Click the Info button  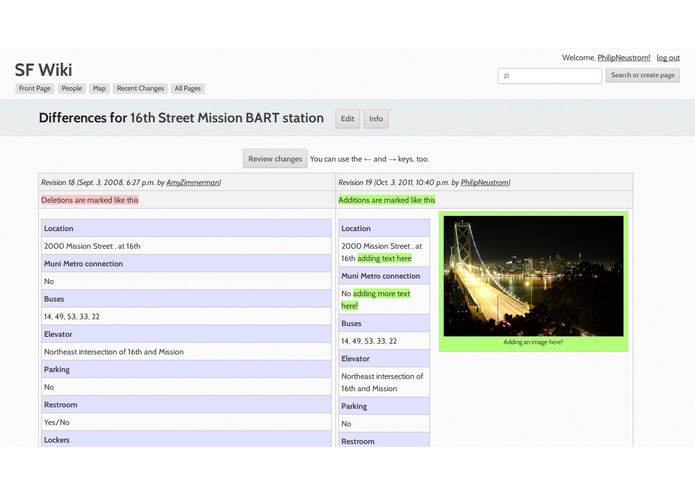point(376,119)
